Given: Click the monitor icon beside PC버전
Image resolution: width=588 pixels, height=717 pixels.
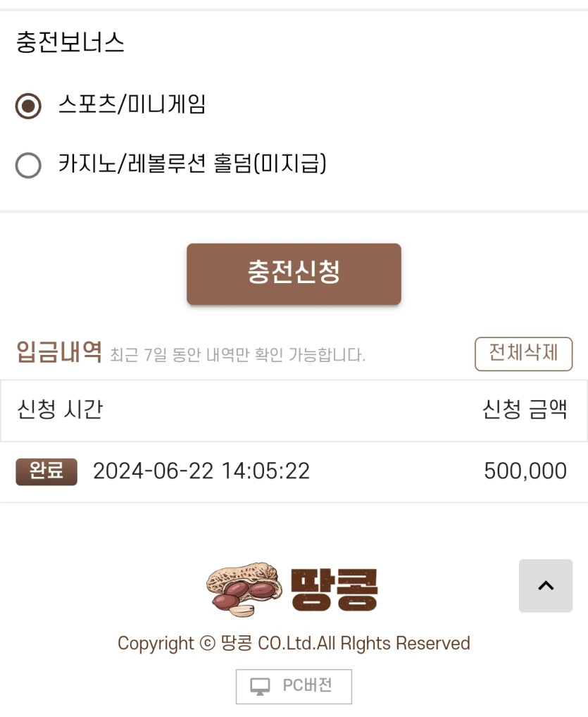Looking at the screenshot, I should 261,687.
